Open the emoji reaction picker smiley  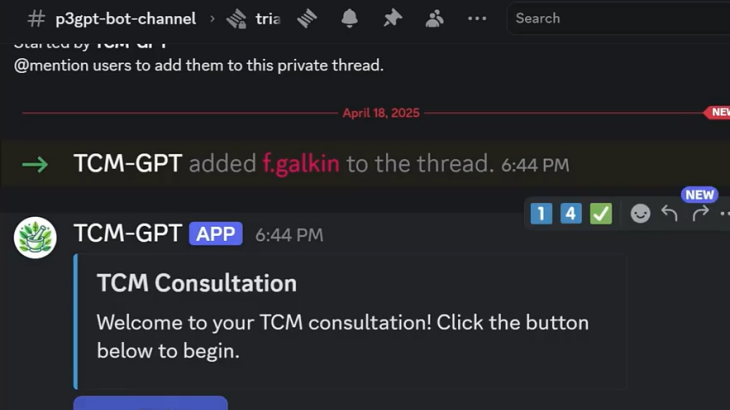(640, 214)
